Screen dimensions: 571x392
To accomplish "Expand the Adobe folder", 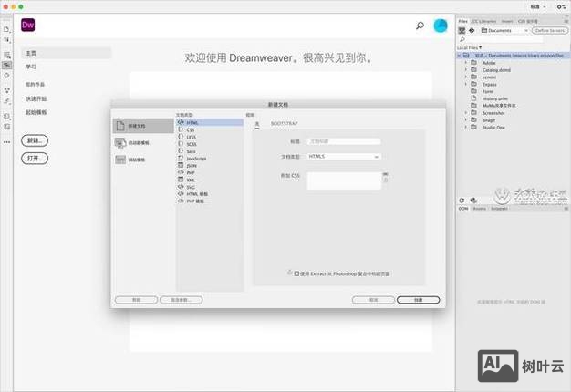I will click(x=466, y=63).
